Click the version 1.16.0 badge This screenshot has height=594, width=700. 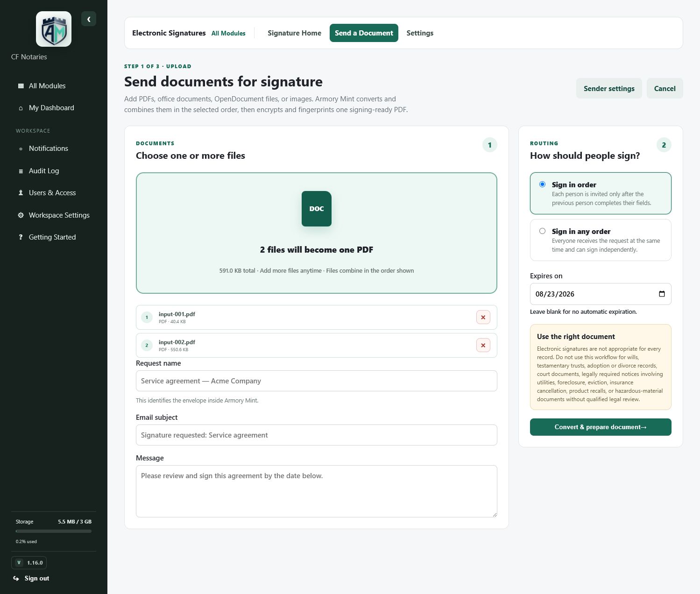click(x=29, y=563)
